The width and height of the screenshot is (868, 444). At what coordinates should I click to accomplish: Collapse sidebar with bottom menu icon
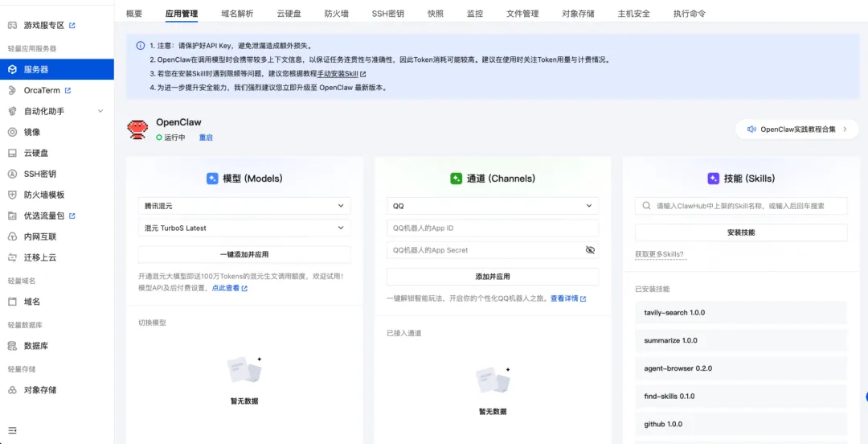tap(12, 430)
